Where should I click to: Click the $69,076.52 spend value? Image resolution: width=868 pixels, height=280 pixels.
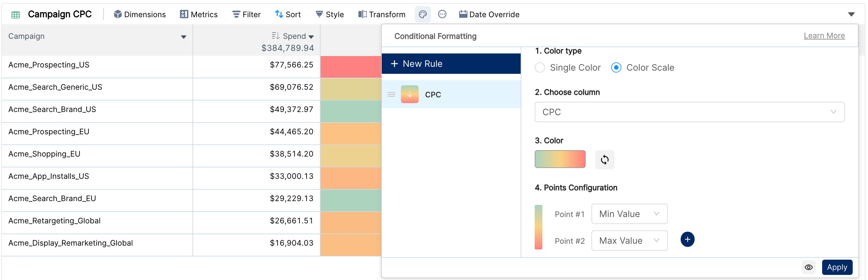pos(292,87)
